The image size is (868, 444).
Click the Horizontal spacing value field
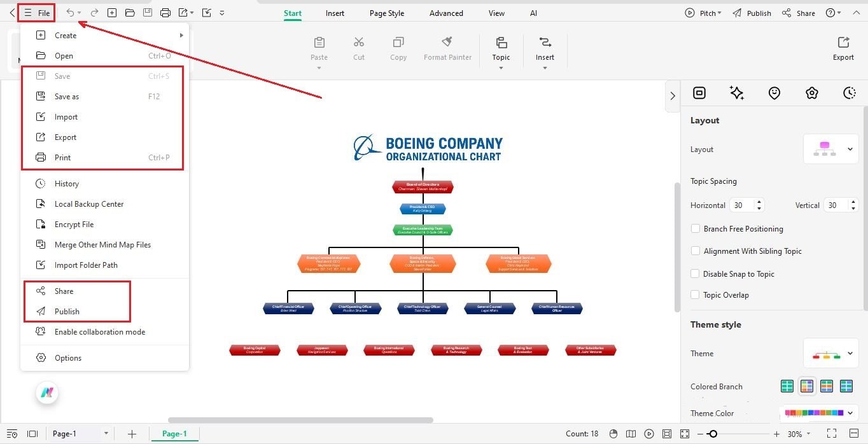741,205
